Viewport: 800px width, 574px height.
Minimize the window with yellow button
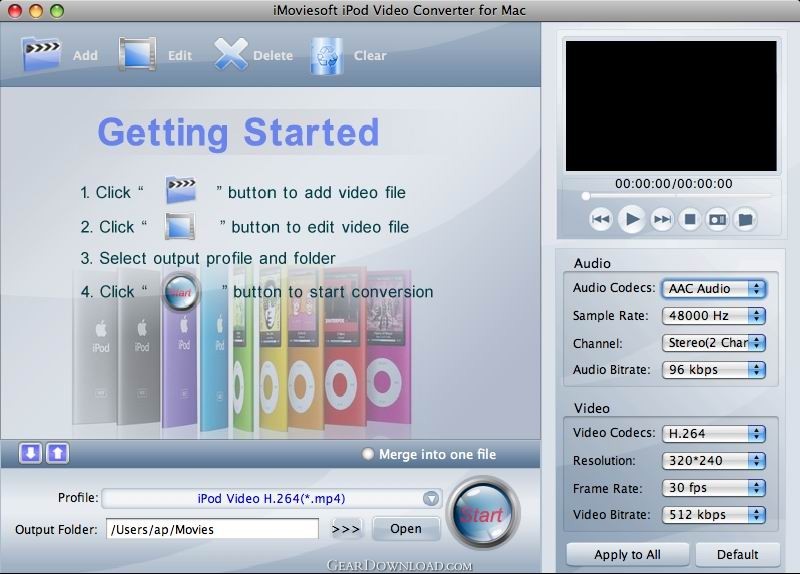(x=36, y=11)
